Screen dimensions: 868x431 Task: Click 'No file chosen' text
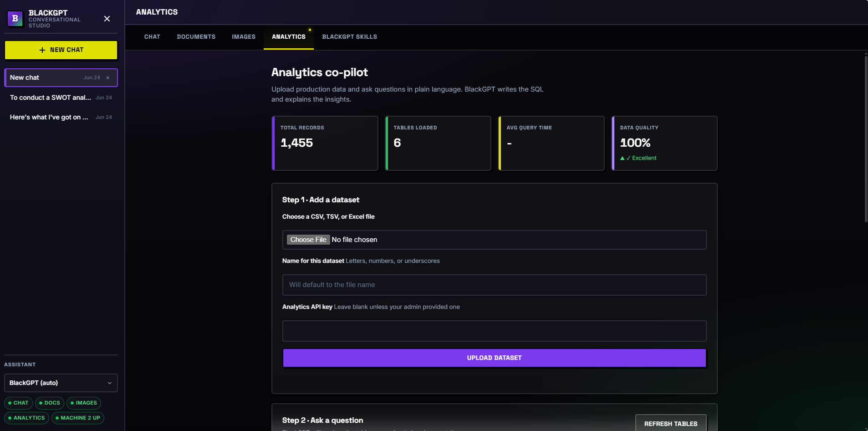pos(354,240)
